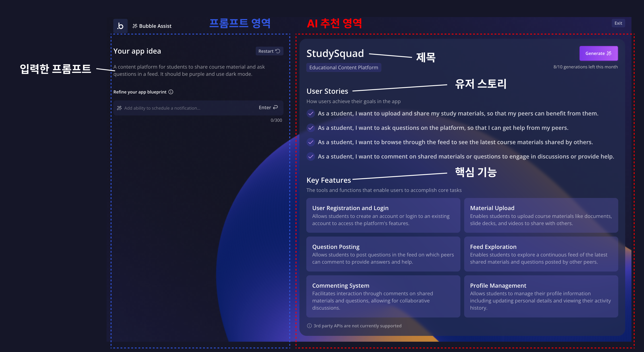
Task: Uncheck the upload and share study materials story
Action: 311,113
